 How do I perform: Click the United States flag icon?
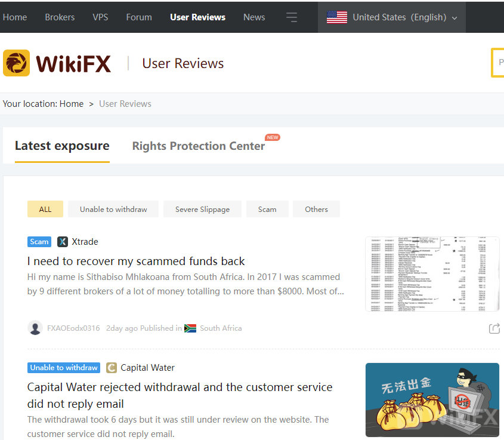(x=337, y=17)
